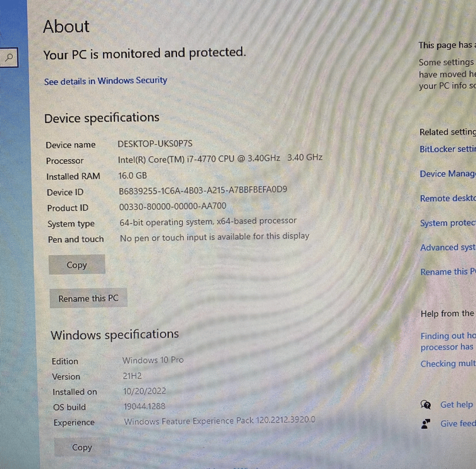Image resolution: width=476 pixels, height=469 pixels.
Task: Select device name value DESKTOP-UKS0P7S
Action: pos(155,144)
